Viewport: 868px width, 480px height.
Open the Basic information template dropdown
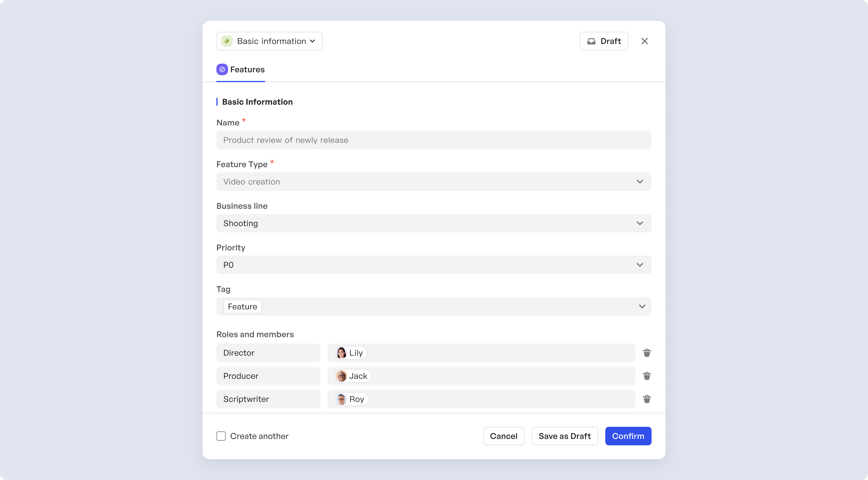pos(269,41)
